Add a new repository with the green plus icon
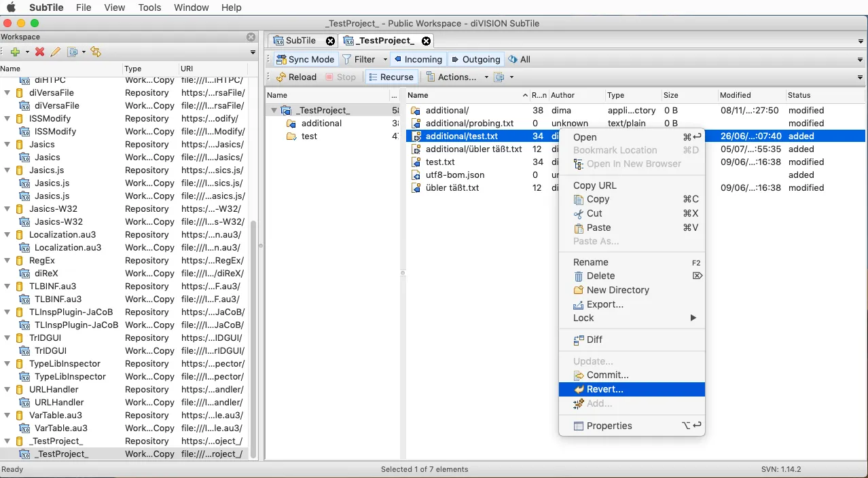This screenshot has width=868, height=478. (x=14, y=52)
